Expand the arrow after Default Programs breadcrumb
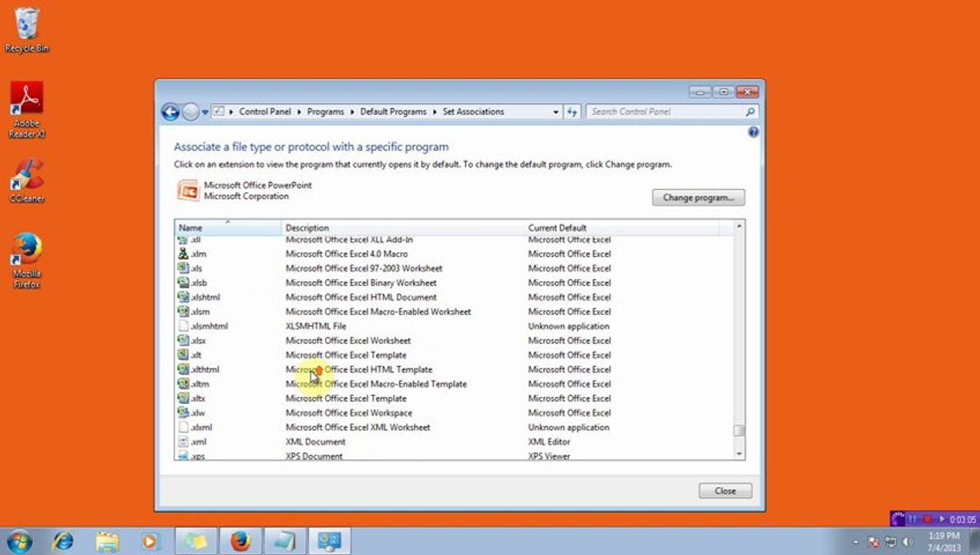The height and width of the screenshot is (555, 980). pos(435,112)
